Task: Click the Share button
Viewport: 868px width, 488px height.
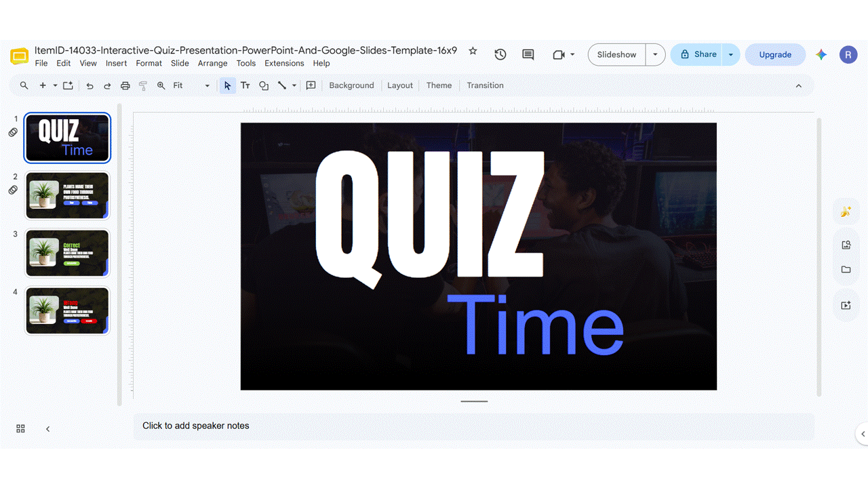Action: (x=697, y=55)
